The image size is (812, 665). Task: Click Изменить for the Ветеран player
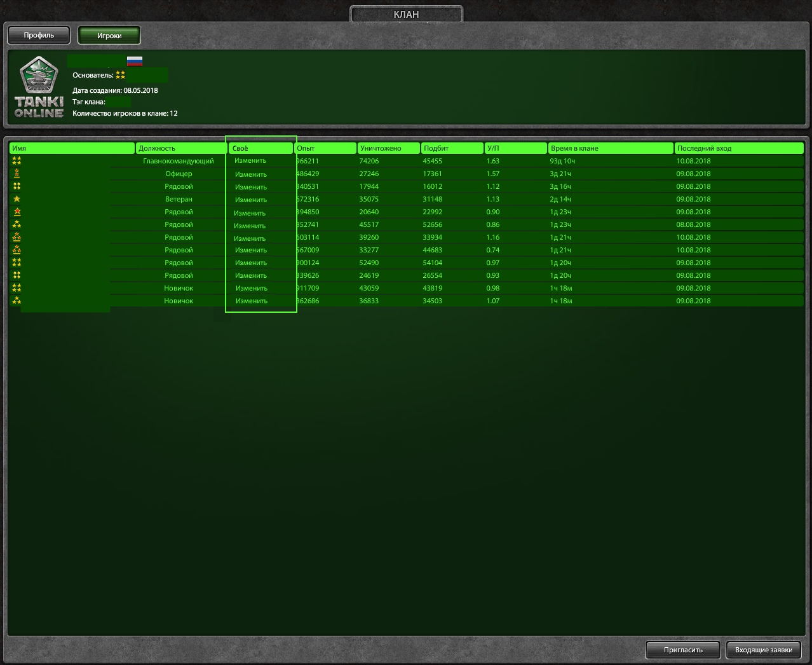pyautogui.click(x=250, y=200)
